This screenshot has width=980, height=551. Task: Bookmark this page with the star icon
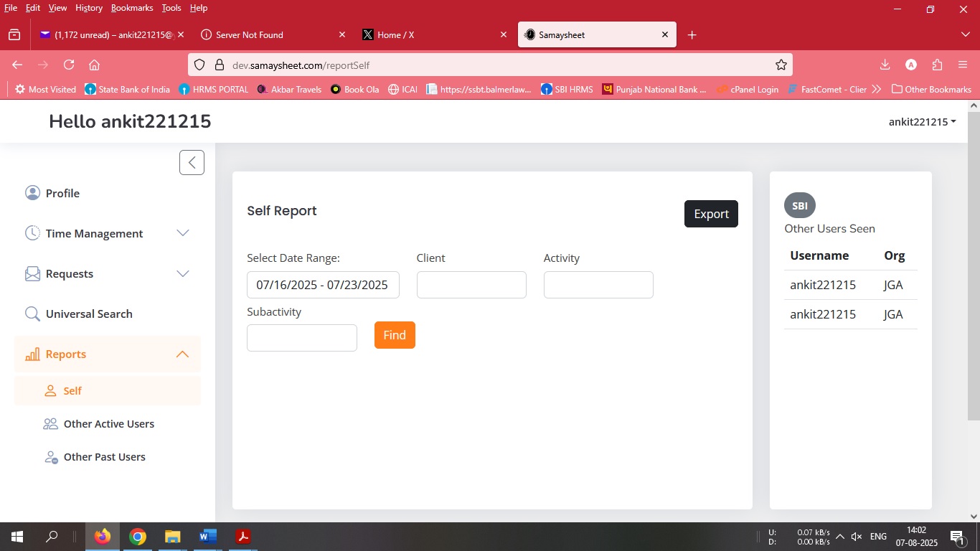[781, 65]
